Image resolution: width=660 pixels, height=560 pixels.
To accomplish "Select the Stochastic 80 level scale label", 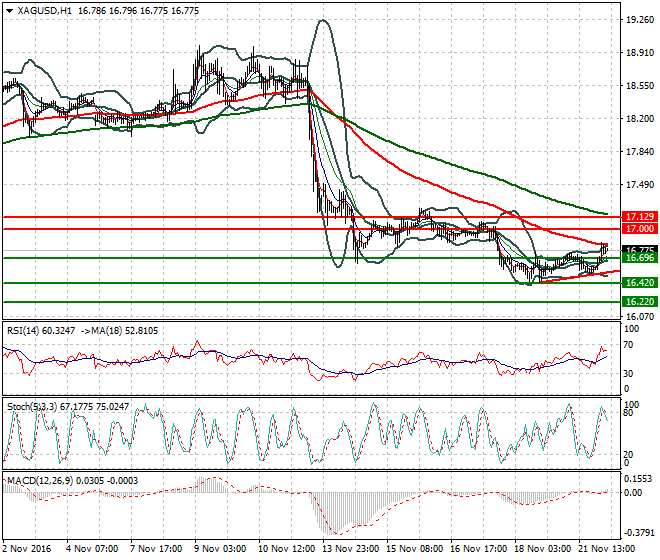I will point(628,413).
